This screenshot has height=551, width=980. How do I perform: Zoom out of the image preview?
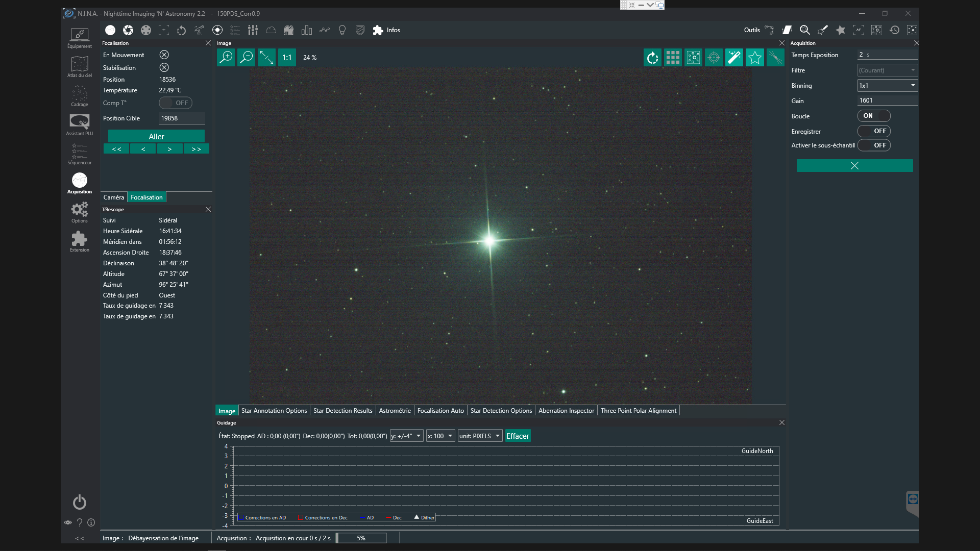[247, 57]
